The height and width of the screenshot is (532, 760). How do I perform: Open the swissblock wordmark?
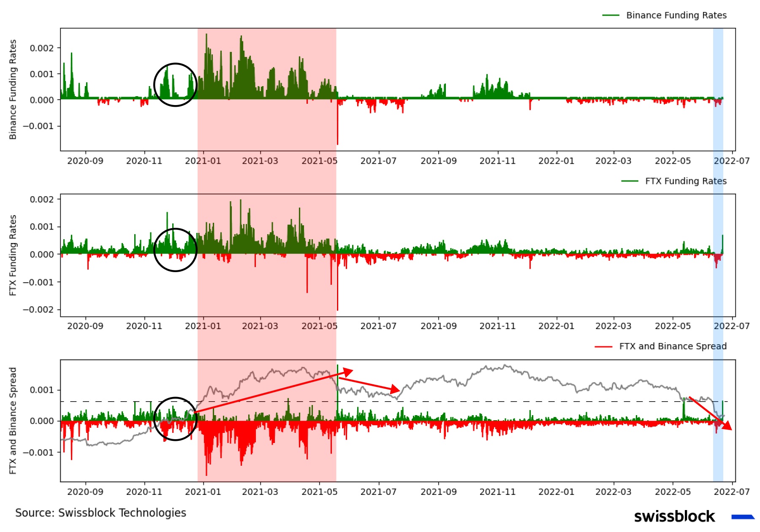click(x=674, y=516)
